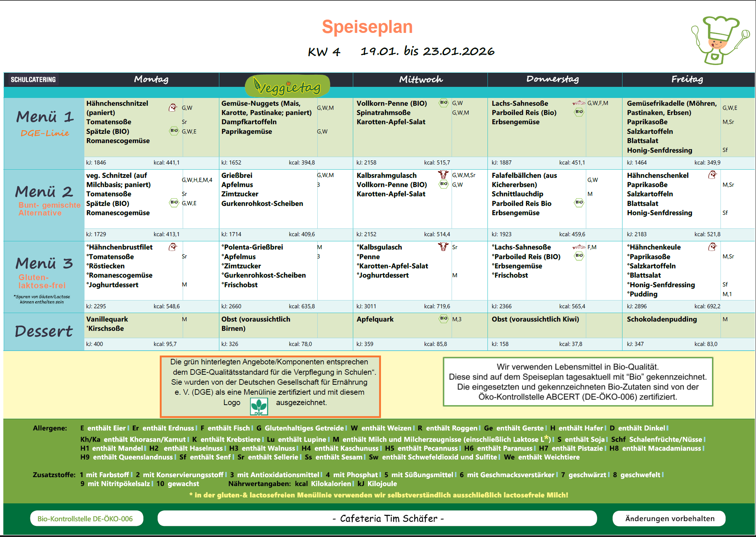The image size is (756, 537).
Task: Click fish icon beside Menü 1 Lachs-Sahnesoße
Action: (x=578, y=103)
